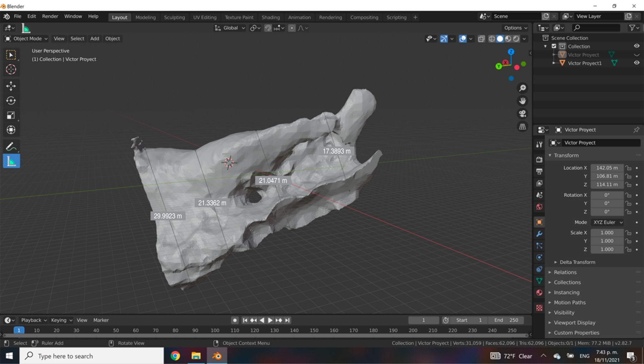Image resolution: width=644 pixels, height=364 pixels.
Task: Open XYZ Euler rotation mode dropdown
Action: 608,222
